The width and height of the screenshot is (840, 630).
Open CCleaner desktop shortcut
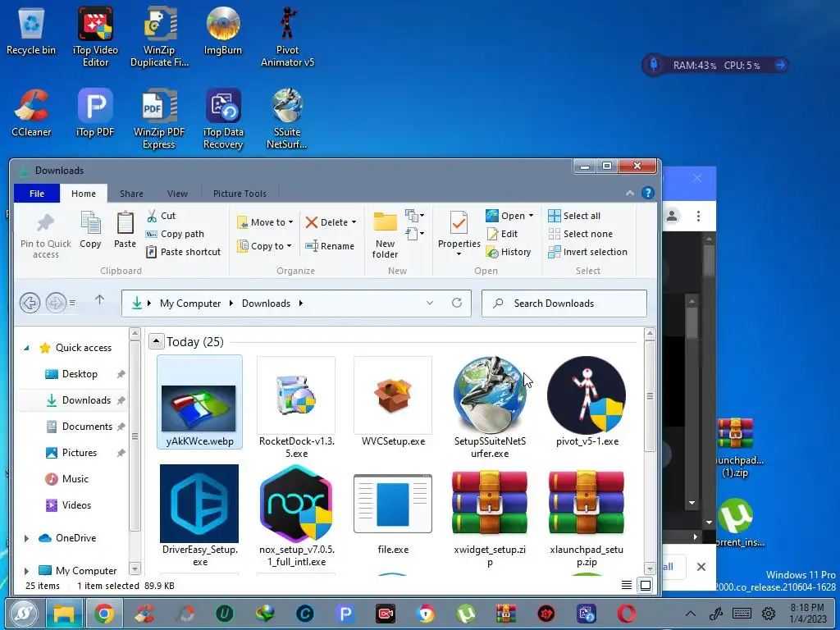point(31,113)
